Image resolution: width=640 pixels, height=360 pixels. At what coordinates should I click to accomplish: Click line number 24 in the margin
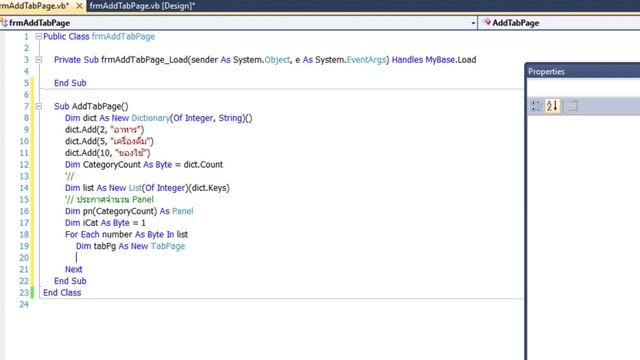coord(24,304)
